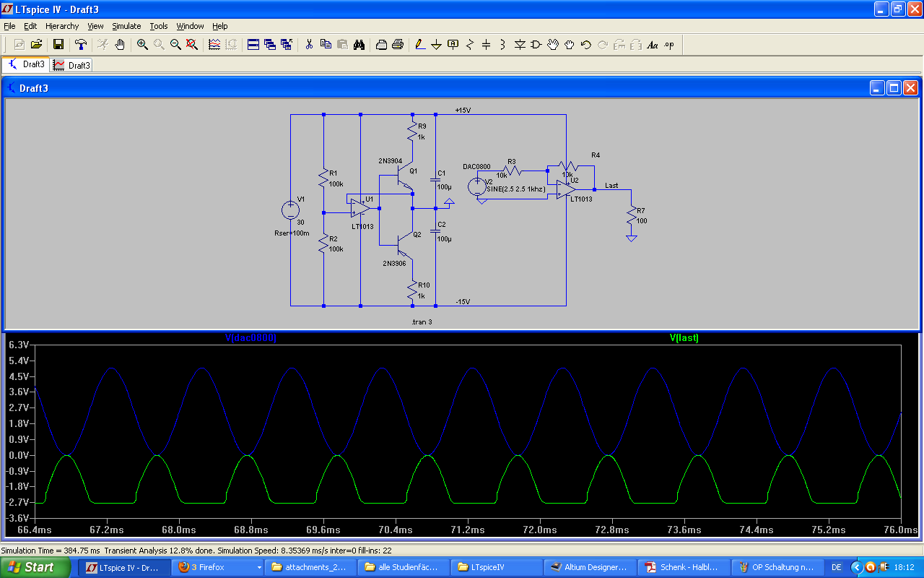Click the Rser=100m text
The height and width of the screenshot is (578, 924).
[292, 233]
